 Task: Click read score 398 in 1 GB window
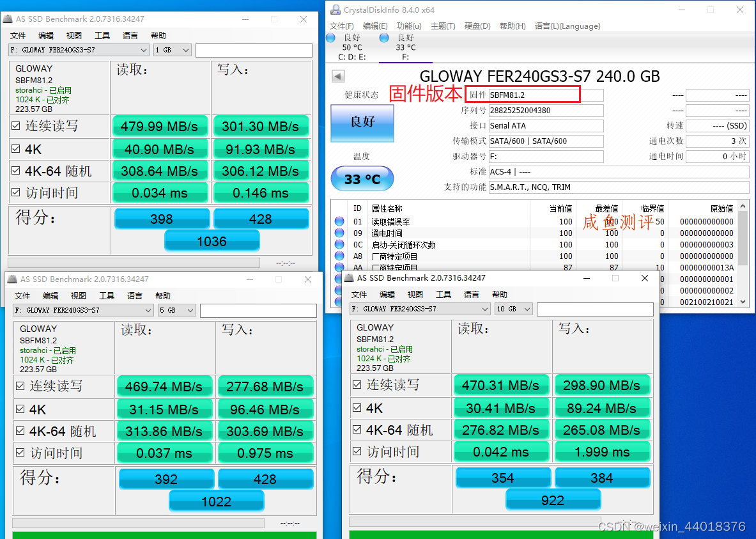[x=162, y=219]
